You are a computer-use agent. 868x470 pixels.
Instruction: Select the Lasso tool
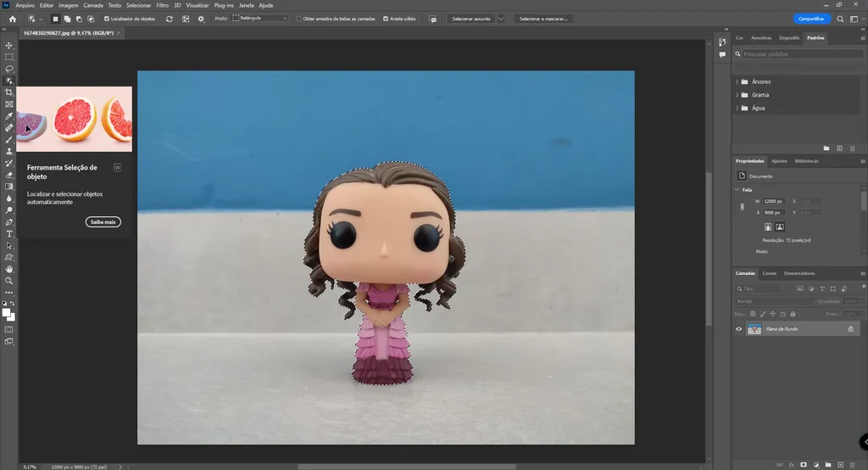click(x=9, y=69)
